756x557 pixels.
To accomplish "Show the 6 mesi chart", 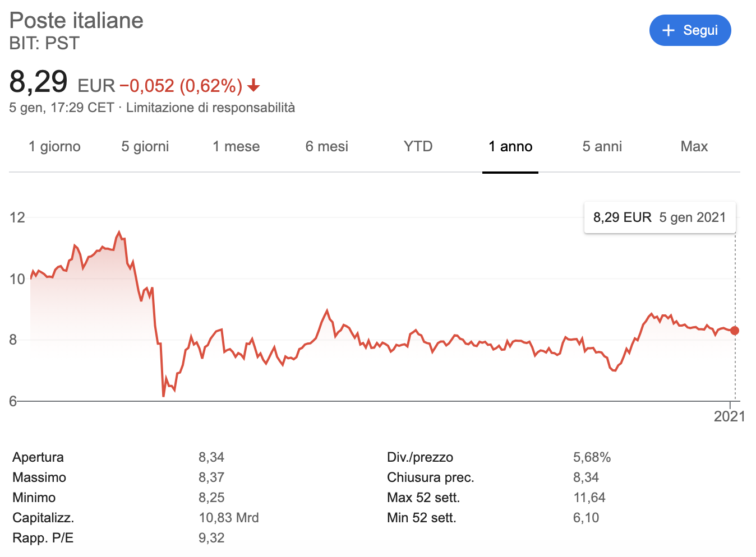I will pyautogui.click(x=327, y=147).
